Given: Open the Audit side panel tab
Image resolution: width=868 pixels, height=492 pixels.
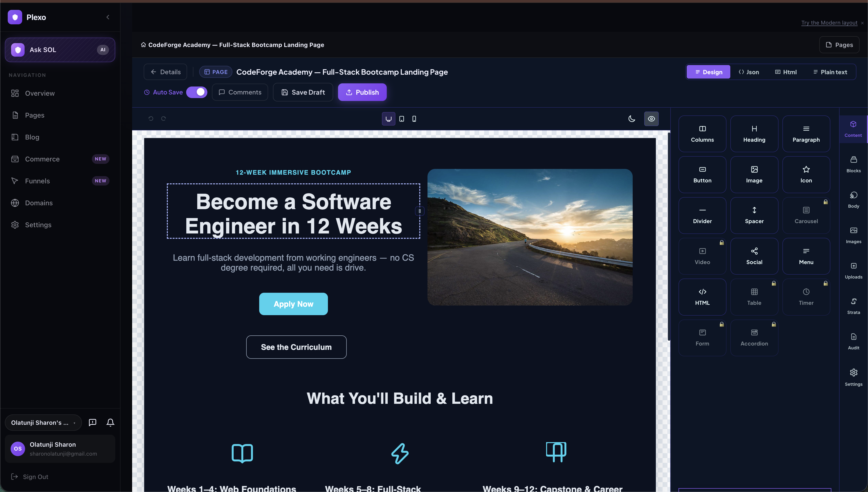Looking at the screenshot, I should point(853,341).
